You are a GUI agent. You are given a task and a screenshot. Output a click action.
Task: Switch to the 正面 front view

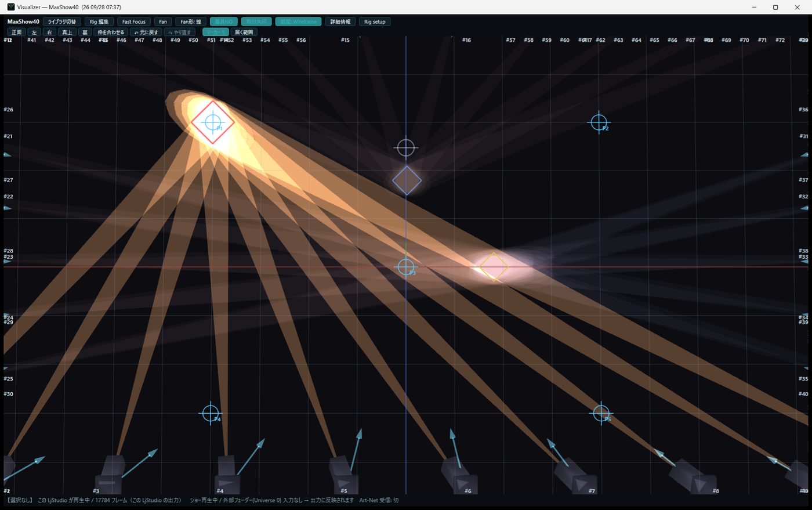click(17, 32)
